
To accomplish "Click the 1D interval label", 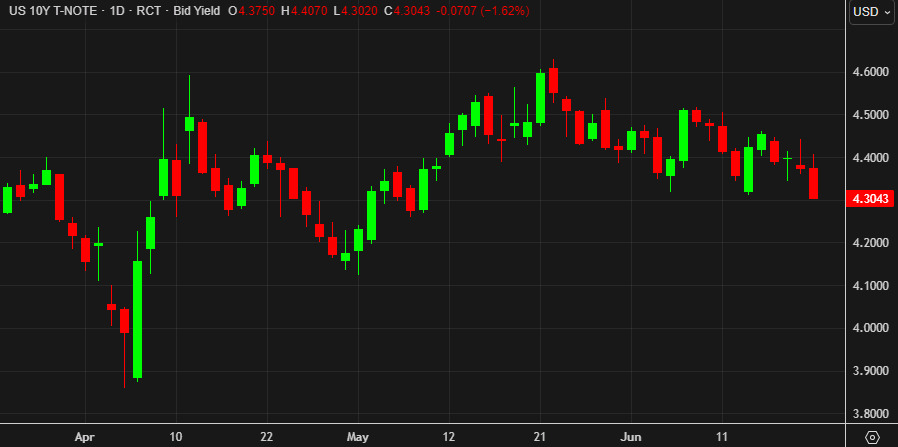I will (x=115, y=11).
